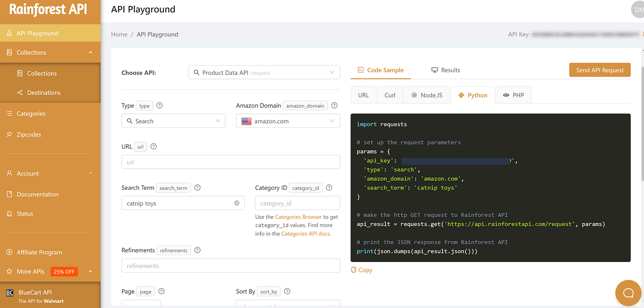Click the help icon beside Amazon Domain
This screenshot has height=308, width=644.
point(334,105)
